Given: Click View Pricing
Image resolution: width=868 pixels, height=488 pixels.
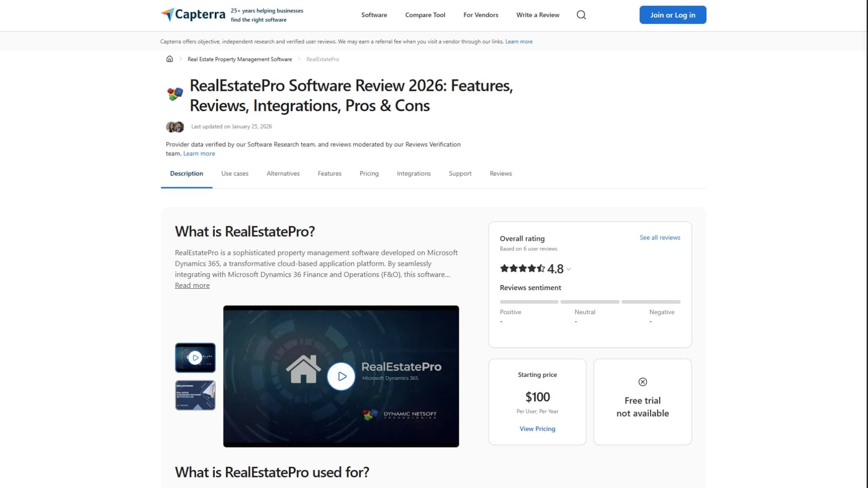Looking at the screenshot, I should pyautogui.click(x=537, y=428).
